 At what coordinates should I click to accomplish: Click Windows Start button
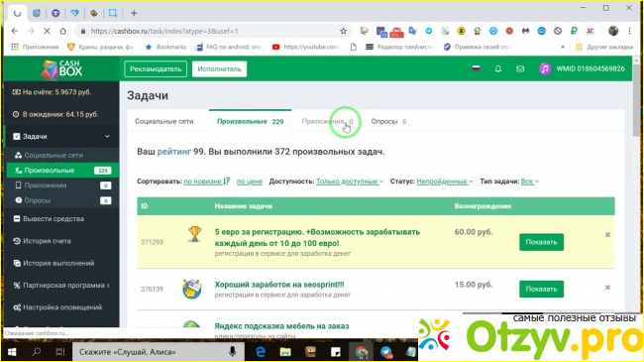pos(12,352)
